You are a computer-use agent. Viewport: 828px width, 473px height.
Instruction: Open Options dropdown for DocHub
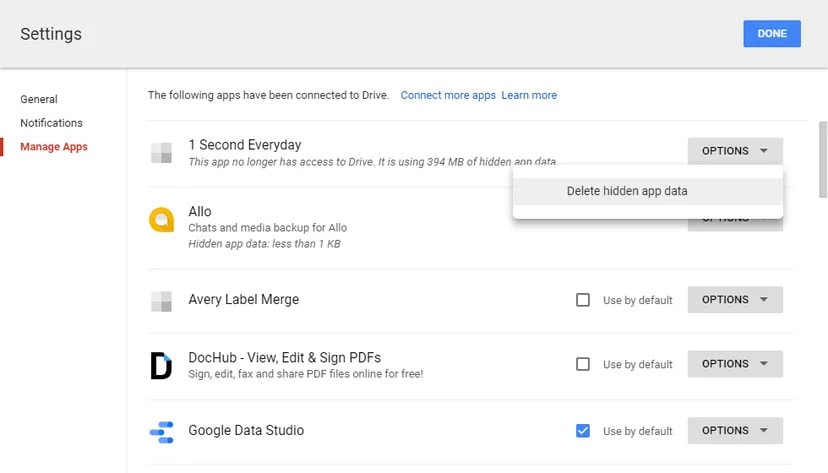click(x=735, y=365)
